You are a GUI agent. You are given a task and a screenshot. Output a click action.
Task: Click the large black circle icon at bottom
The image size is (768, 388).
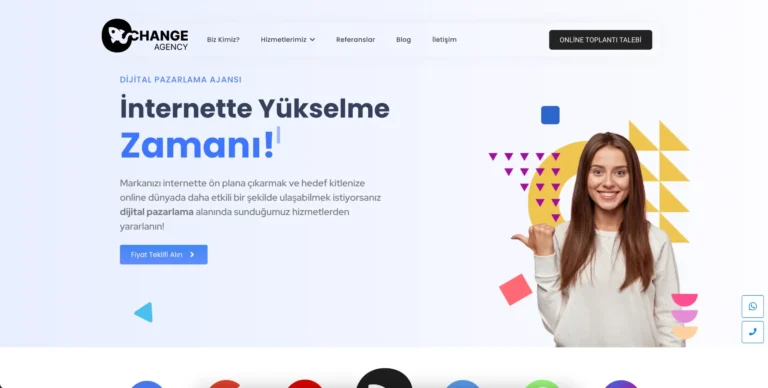[x=384, y=378]
